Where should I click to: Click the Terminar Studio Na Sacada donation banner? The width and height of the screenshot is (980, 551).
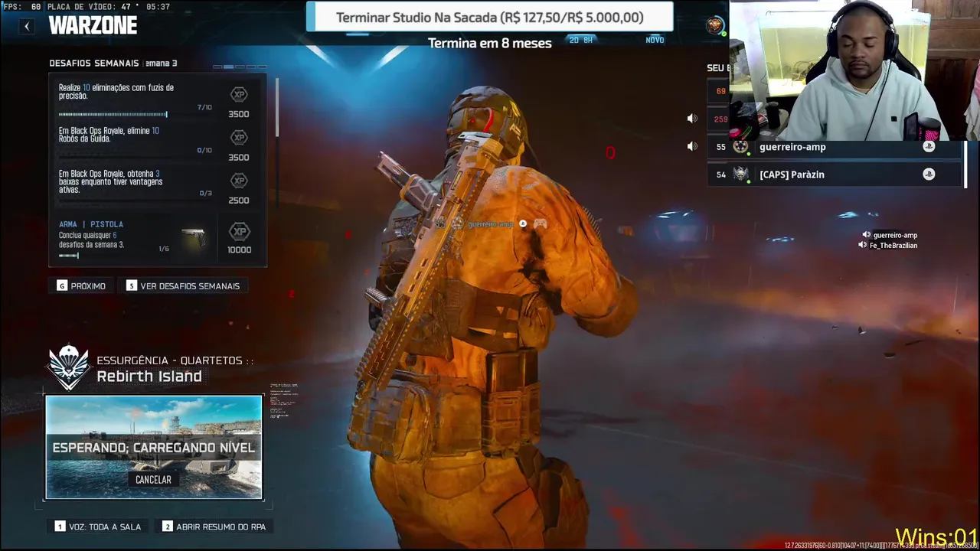click(x=489, y=17)
